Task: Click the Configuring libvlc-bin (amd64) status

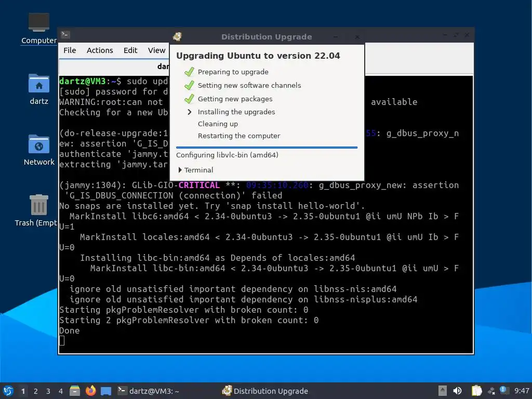Action: 228,155
